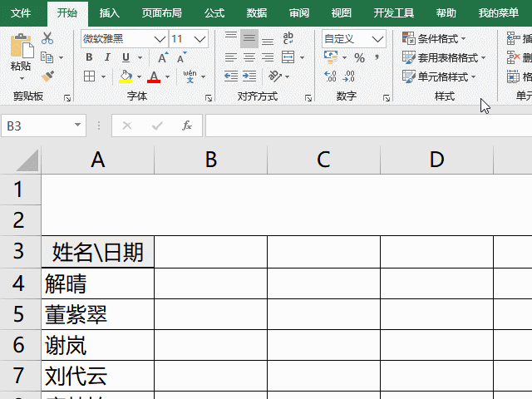The width and height of the screenshot is (532, 399).
Task: Increase indent icon
Action: [249, 76]
